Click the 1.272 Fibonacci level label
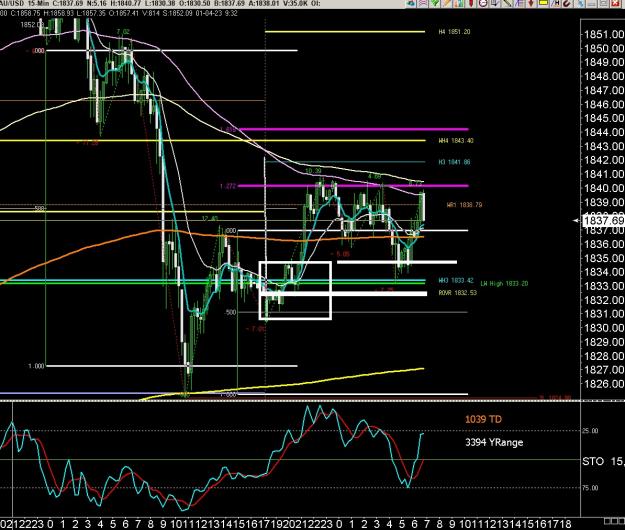625x530 pixels. 228,186
